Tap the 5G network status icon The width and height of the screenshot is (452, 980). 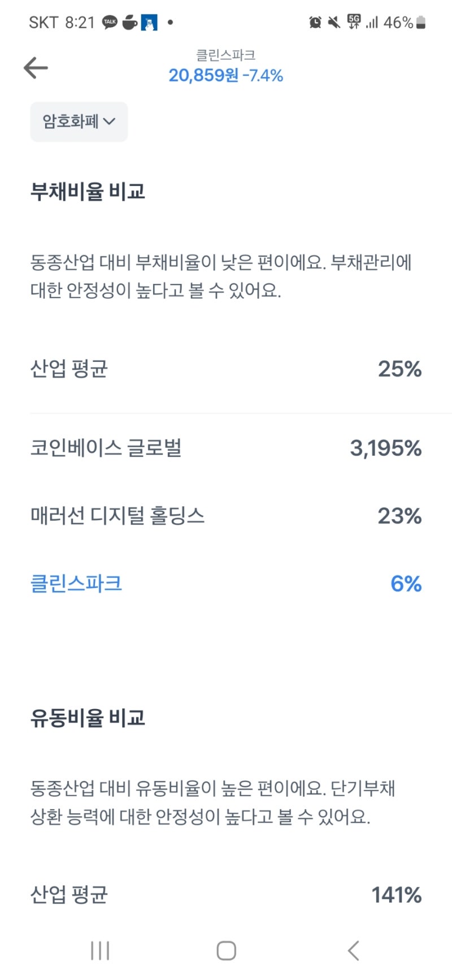tap(353, 23)
